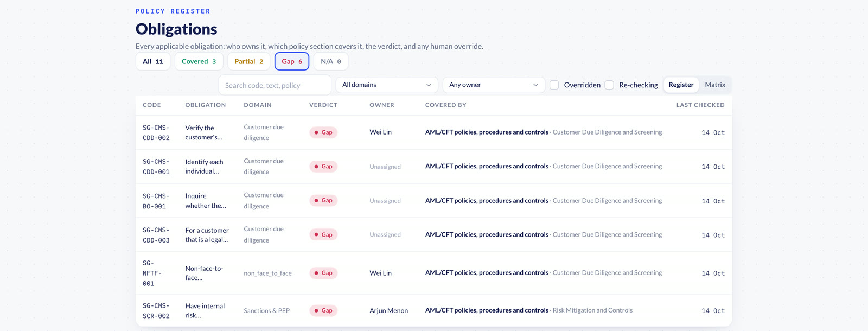
Task: Open the 'Non-face-to-face...' obligation
Action: 204,273
